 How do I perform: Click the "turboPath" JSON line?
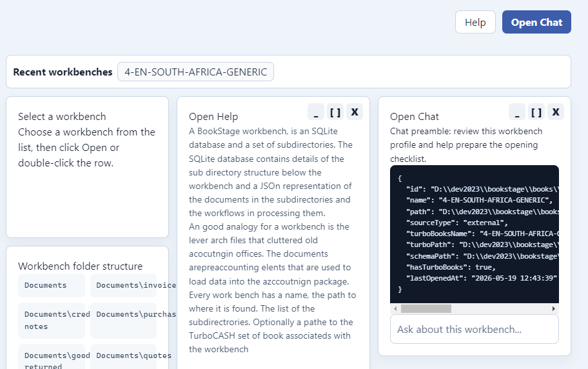tap(482, 244)
